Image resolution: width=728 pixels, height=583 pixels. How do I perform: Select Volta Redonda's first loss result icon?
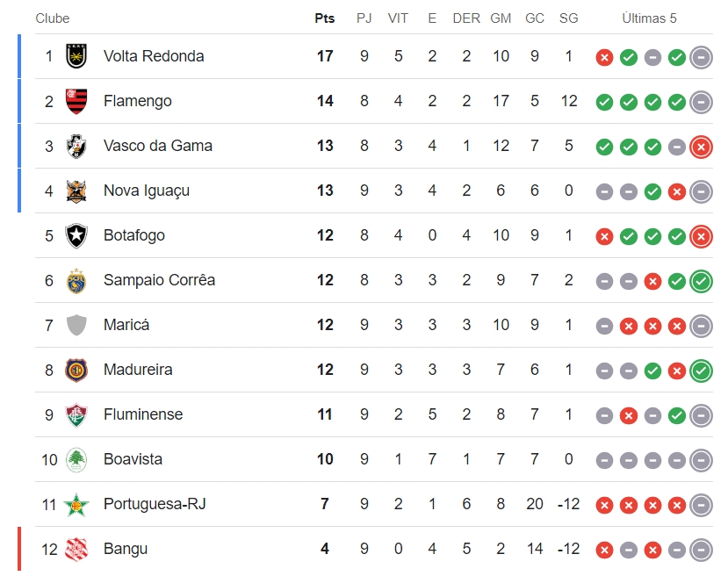[604, 58]
